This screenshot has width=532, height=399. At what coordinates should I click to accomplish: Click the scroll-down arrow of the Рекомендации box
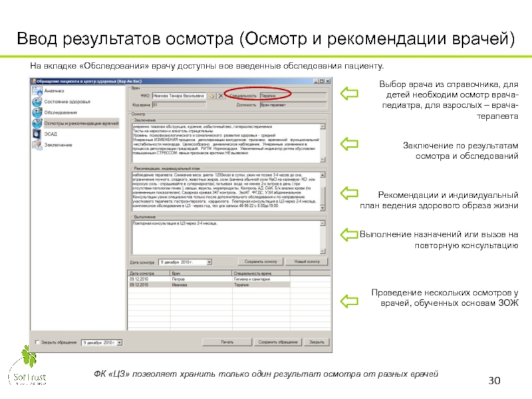click(x=323, y=208)
